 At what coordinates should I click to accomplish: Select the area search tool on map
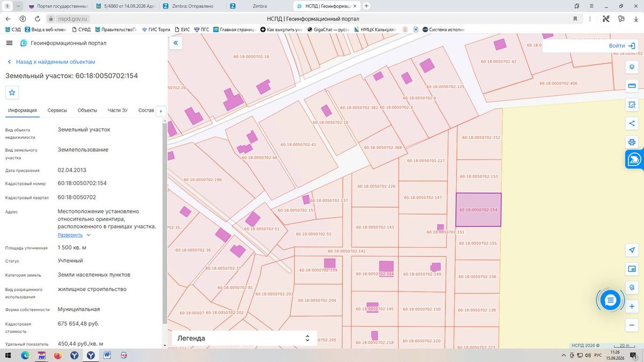[x=632, y=105]
